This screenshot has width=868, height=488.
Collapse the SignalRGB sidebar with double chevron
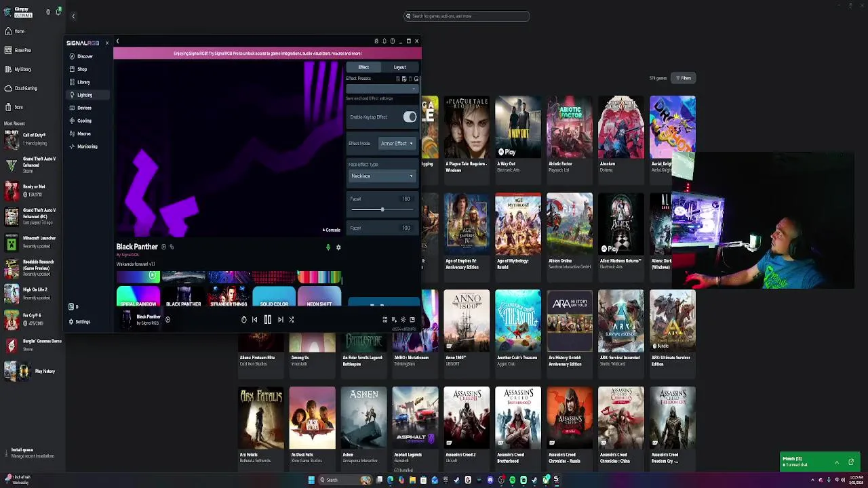106,43
